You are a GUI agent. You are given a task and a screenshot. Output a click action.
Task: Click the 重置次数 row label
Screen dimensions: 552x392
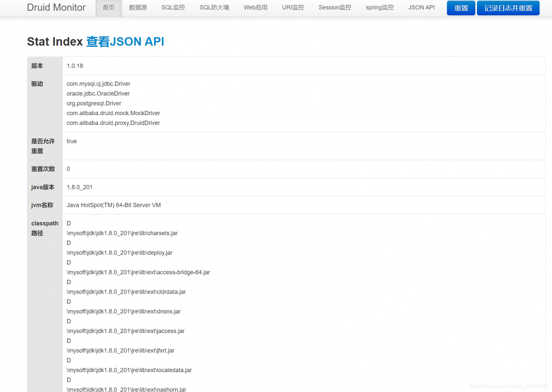tap(43, 169)
